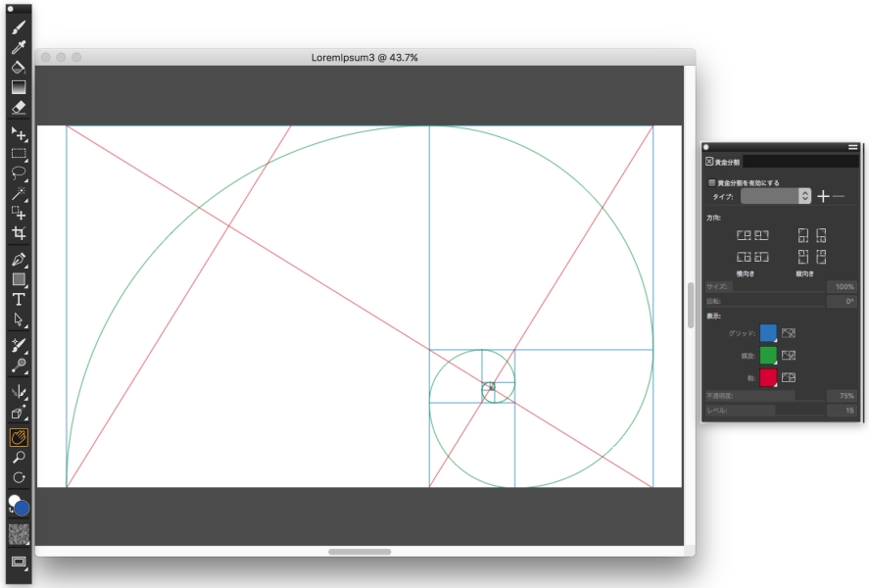Select the Paint Bucket tool

point(19,68)
